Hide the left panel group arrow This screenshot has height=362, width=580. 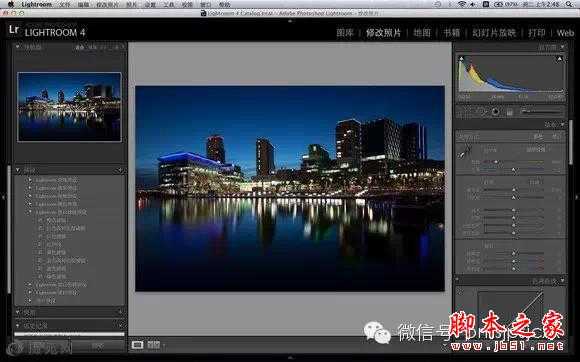(x=3, y=197)
